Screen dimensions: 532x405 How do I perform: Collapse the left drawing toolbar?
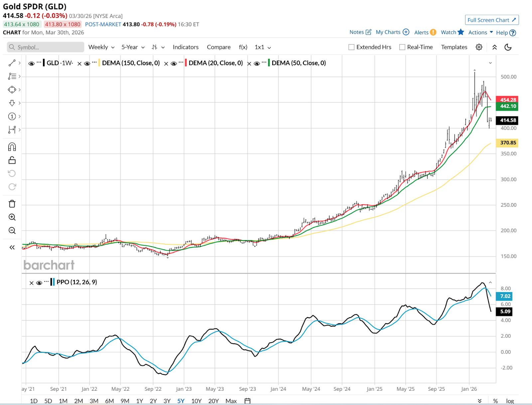pos(12,247)
